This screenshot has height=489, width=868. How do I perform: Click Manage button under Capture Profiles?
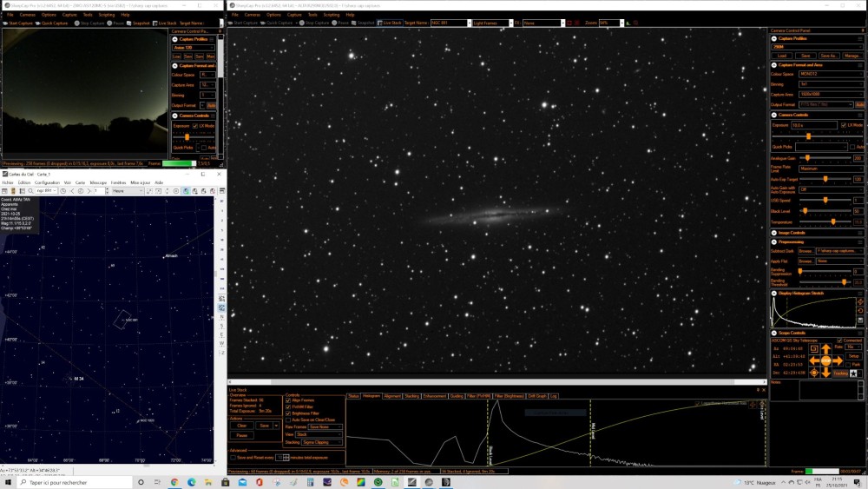tap(852, 56)
